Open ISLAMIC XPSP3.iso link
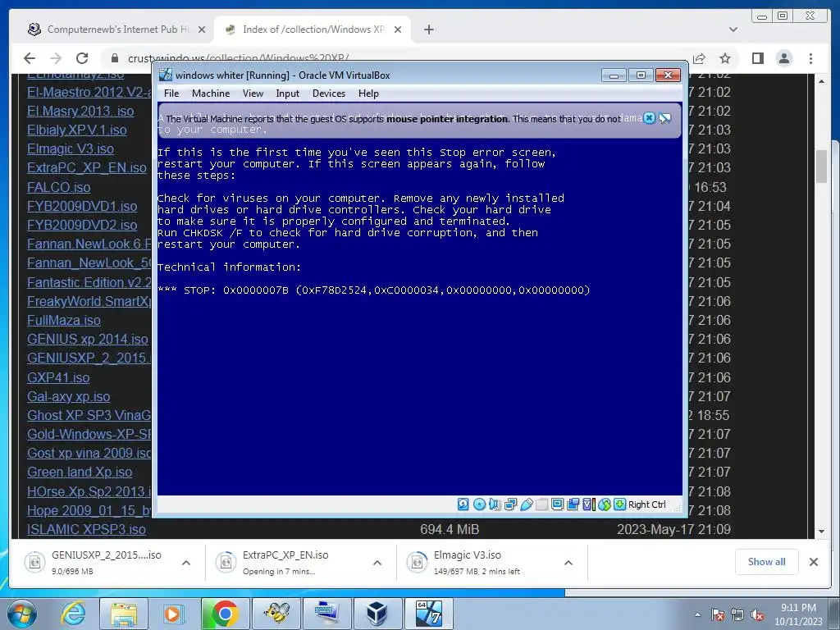The height and width of the screenshot is (630, 840). point(86,529)
